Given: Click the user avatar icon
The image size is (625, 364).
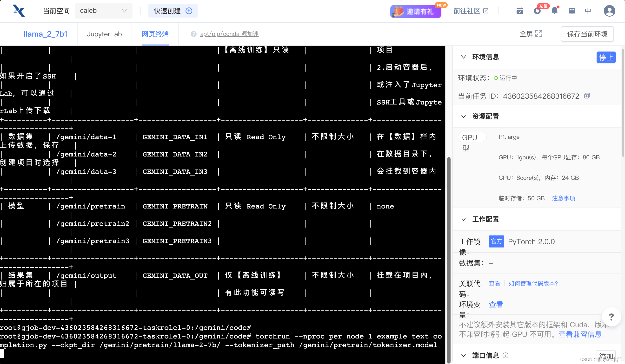Looking at the screenshot, I should click(x=609, y=11).
